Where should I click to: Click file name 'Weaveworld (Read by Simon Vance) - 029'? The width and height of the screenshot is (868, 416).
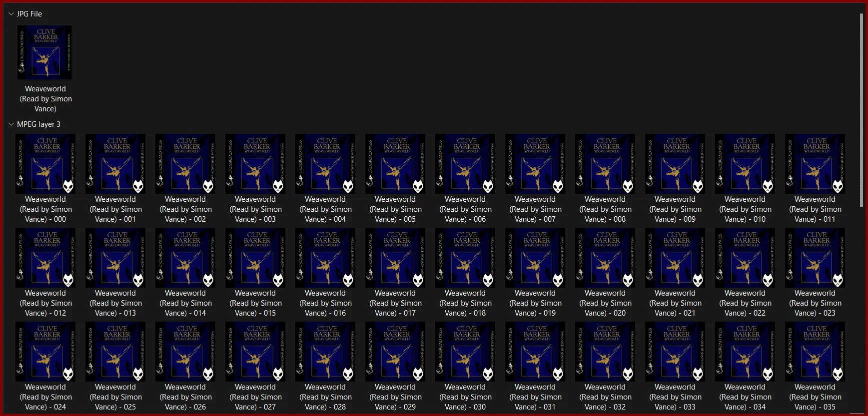tap(395, 397)
